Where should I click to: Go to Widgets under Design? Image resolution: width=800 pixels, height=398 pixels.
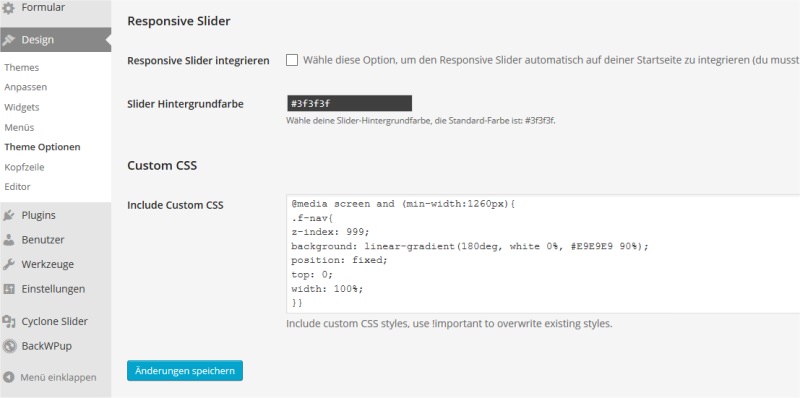(21, 107)
